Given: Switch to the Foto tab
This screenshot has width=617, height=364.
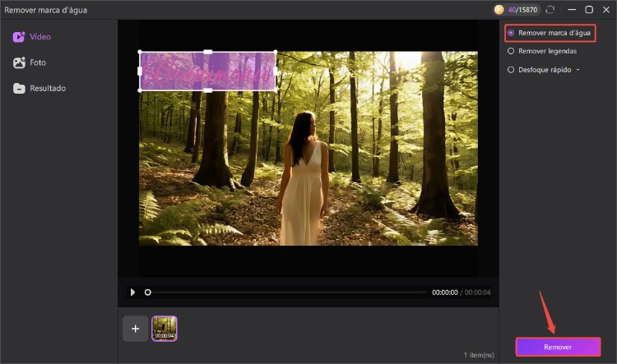Looking at the screenshot, I should pos(38,62).
